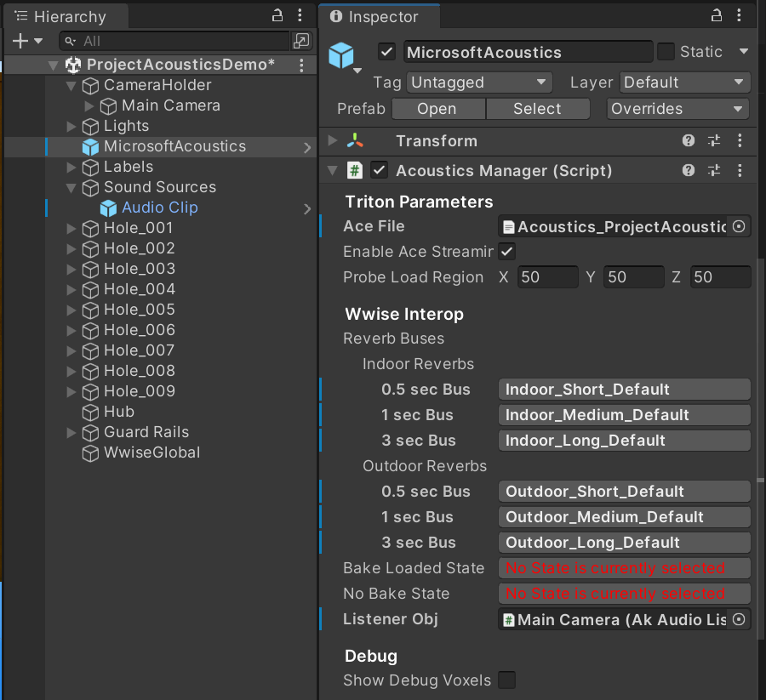Click the search magnifier icon in Hierarchy
Viewport: 766px width, 700px height.
(x=71, y=41)
